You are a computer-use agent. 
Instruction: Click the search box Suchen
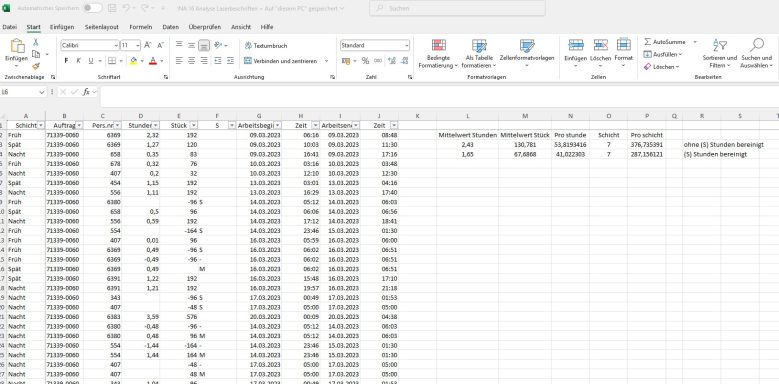[457, 8]
